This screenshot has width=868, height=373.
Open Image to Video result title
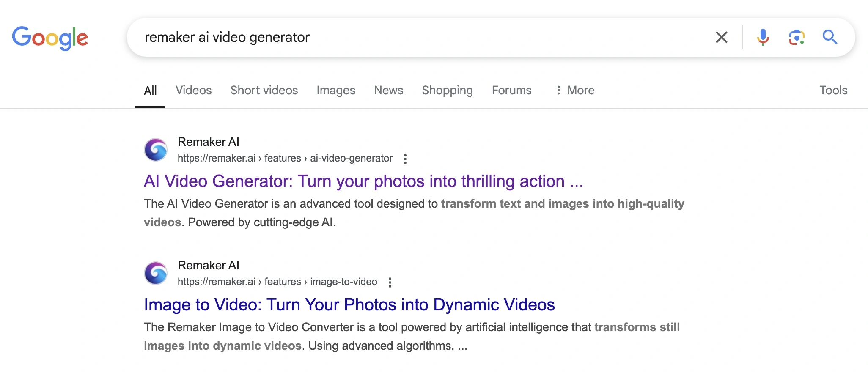point(349,304)
